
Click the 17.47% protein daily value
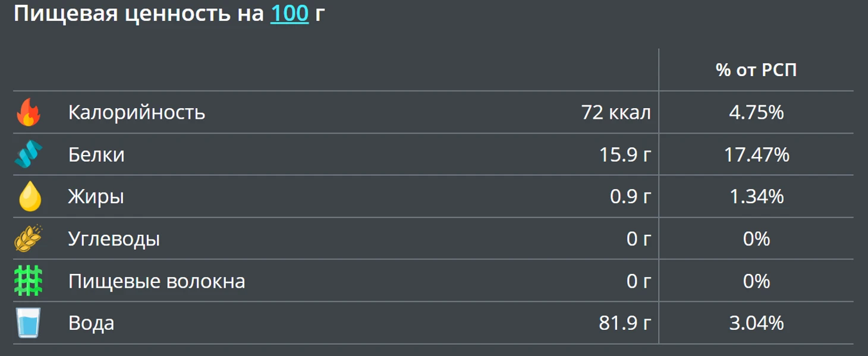pyautogui.click(x=756, y=155)
